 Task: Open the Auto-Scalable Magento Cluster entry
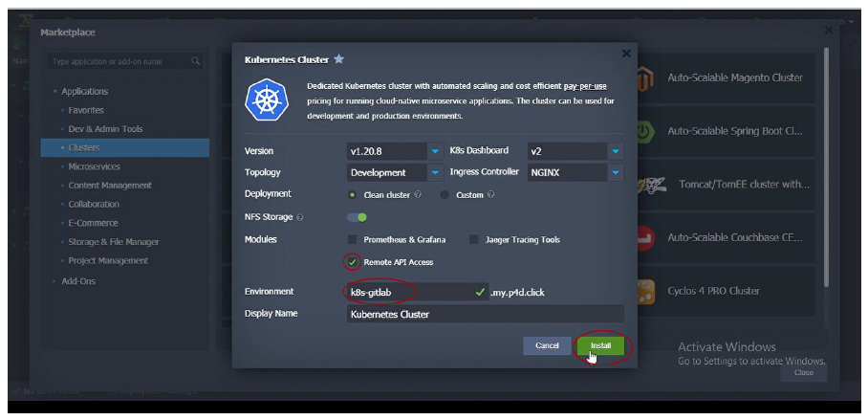coord(726,78)
